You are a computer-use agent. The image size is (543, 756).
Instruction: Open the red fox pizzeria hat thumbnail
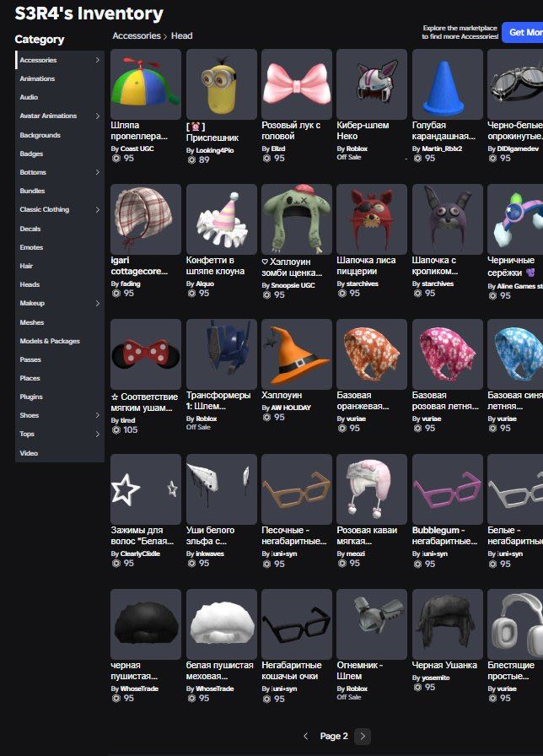[x=372, y=219]
